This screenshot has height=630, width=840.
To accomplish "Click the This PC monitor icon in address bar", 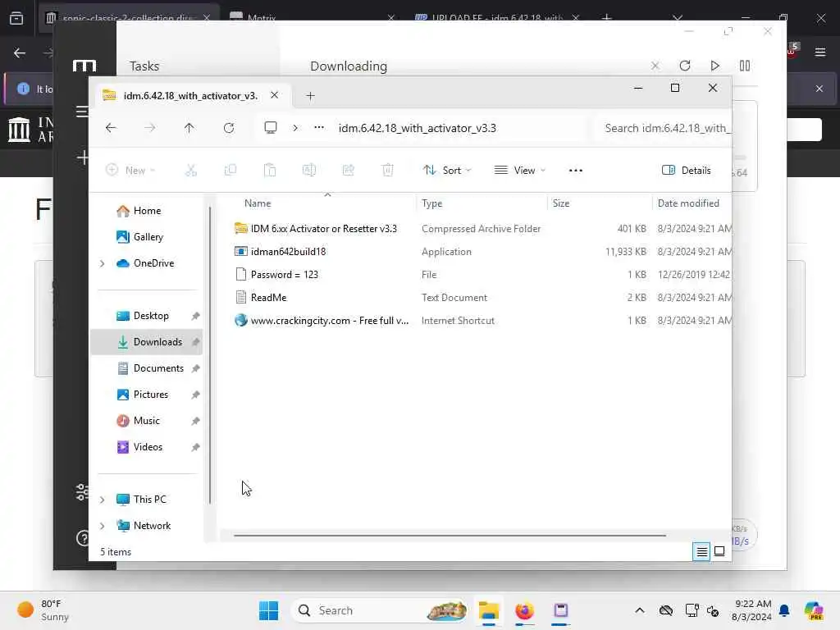I will coord(271,127).
